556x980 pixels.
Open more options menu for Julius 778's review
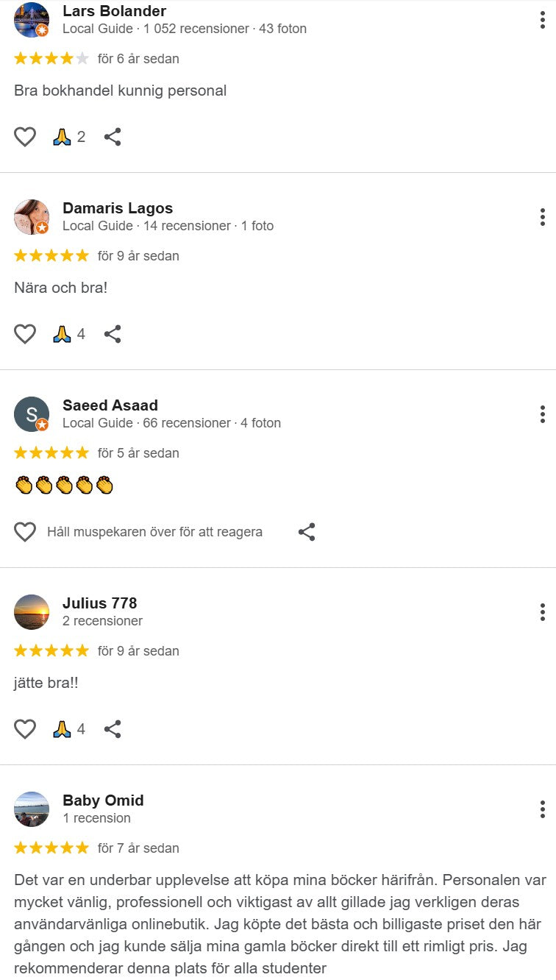click(542, 612)
